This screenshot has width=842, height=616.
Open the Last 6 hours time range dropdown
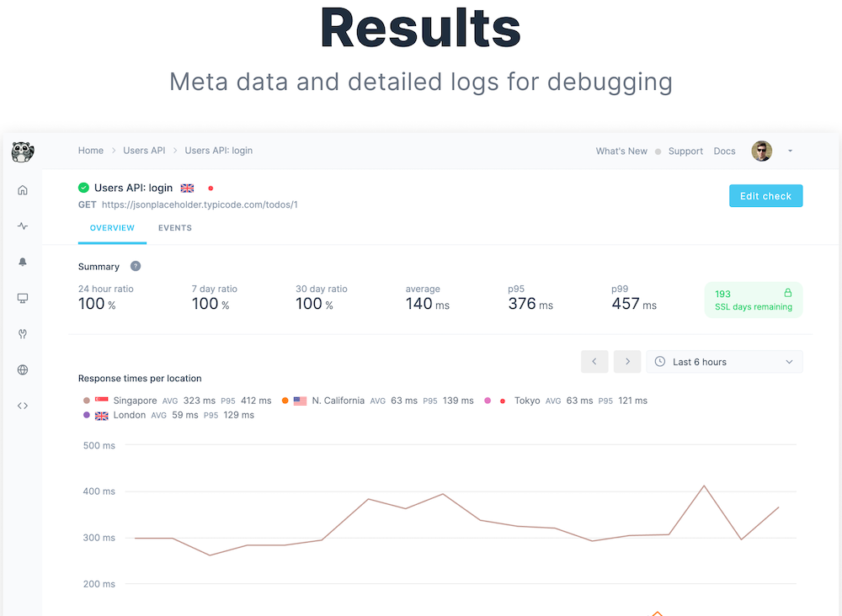point(724,362)
